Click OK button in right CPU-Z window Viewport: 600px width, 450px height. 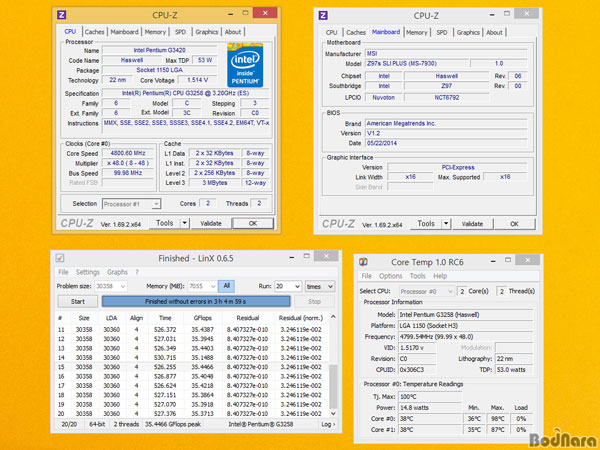click(514, 223)
